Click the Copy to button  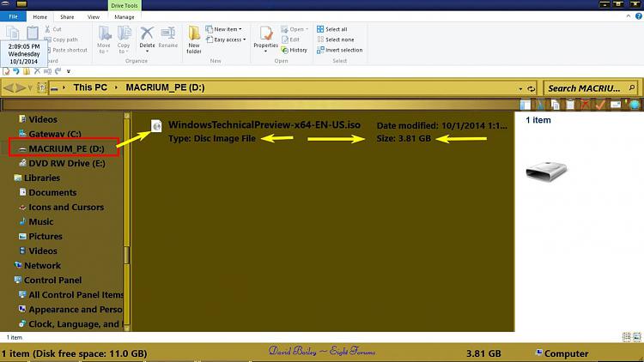tap(124, 39)
